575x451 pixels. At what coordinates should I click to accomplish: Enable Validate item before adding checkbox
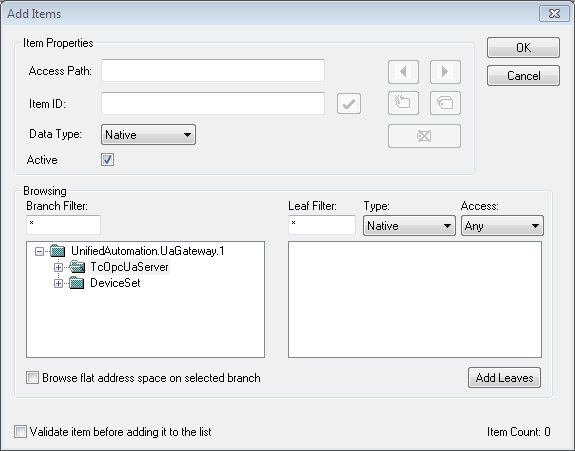[x=20, y=432]
